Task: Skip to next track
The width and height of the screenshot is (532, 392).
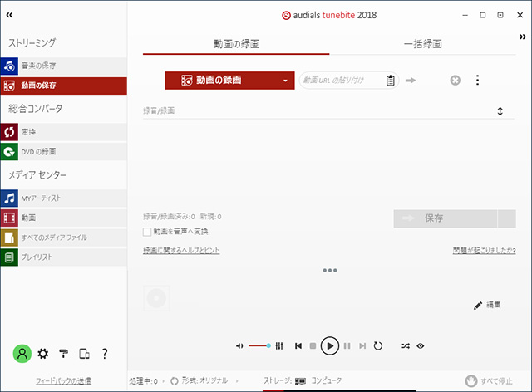Action: [362, 345]
